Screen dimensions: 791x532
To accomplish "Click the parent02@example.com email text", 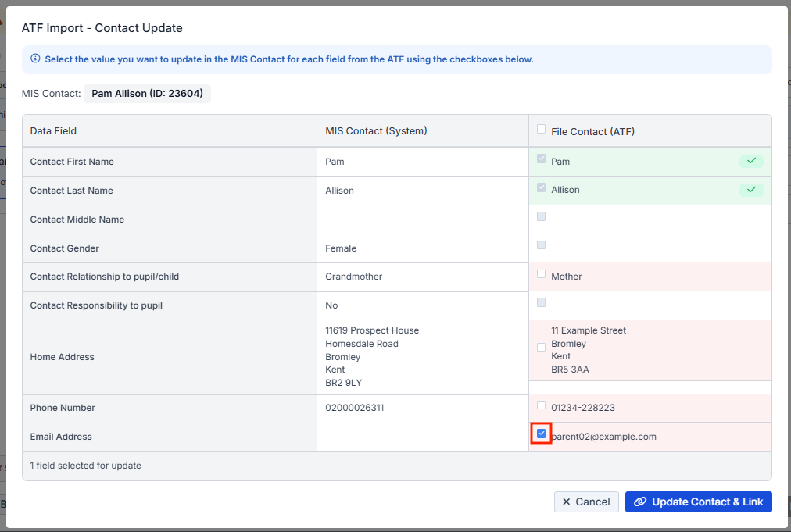I will point(604,437).
